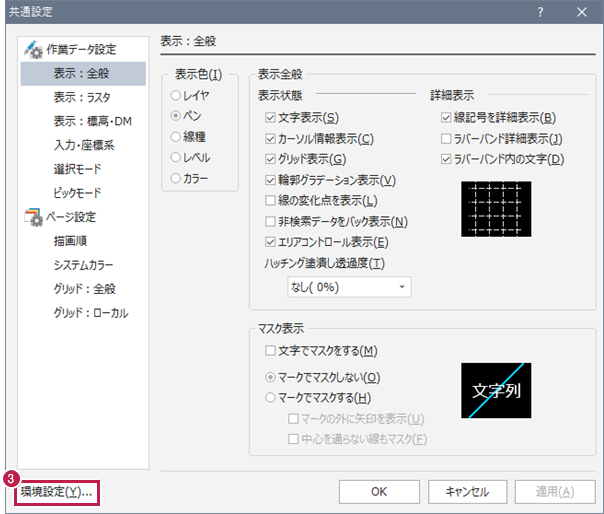This screenshot has height=514, width=604.
Task: Select the レイヤ display color radio
Action: [x=176, y=96]
